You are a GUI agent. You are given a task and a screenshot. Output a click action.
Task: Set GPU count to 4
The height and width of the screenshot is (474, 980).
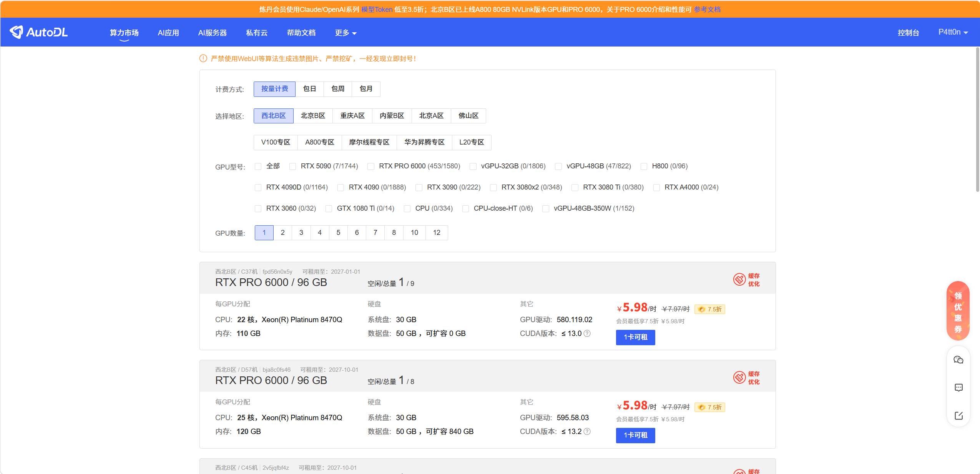tap(320, 233)
